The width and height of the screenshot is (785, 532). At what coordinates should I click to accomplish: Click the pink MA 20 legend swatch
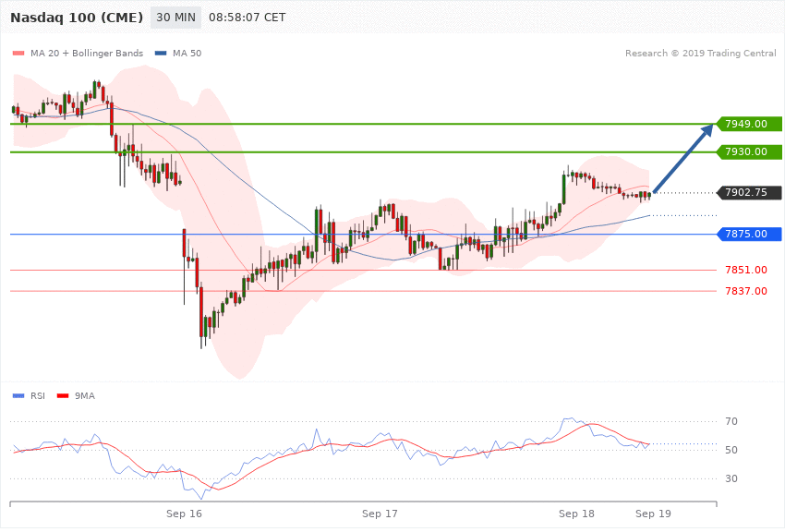(18, 53)
